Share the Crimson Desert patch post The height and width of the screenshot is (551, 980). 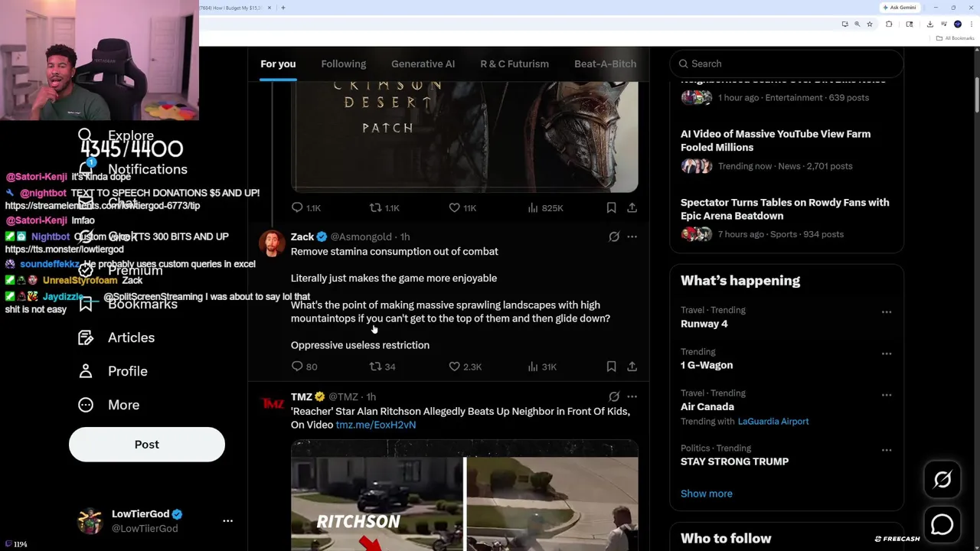[632, 207]
